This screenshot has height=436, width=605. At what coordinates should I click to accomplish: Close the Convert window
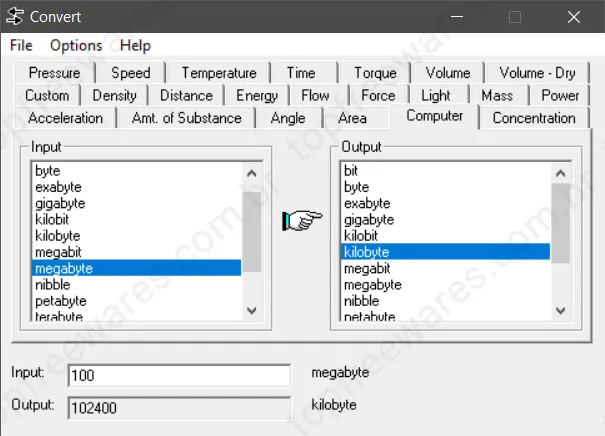point(574,17)
